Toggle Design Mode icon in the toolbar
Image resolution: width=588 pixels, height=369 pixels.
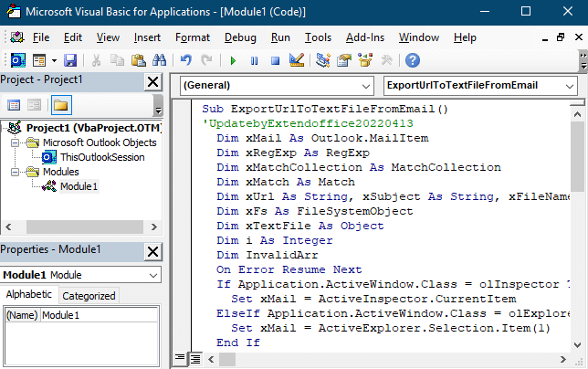click(x=296, y=60)
